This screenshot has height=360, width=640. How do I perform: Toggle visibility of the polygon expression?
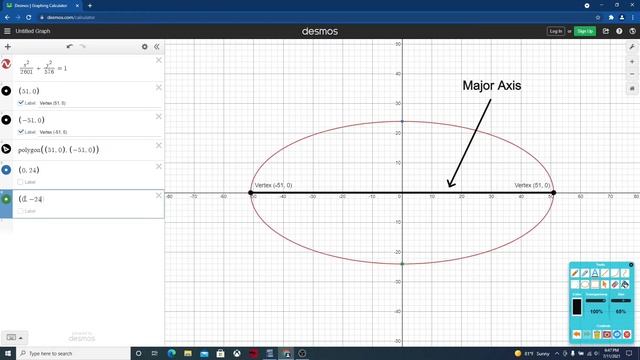pos(6,149)
